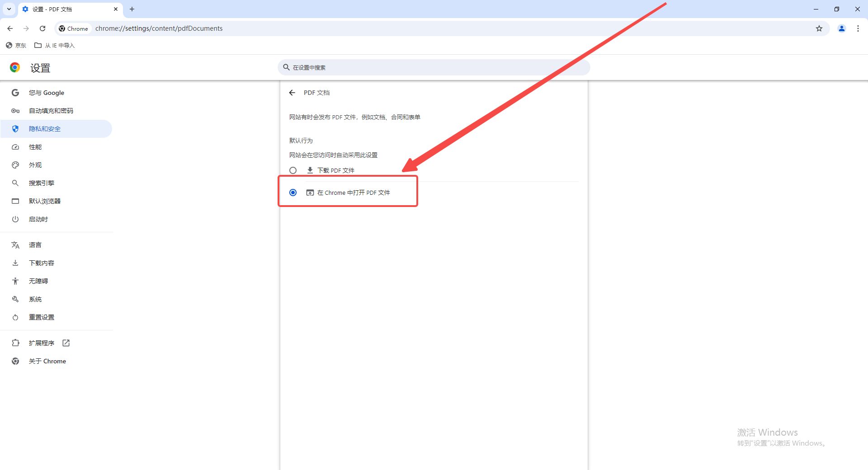868x470 pixels.
Task: Click the download icon beside 下载 PDF 文件
Action: [310, 170]
